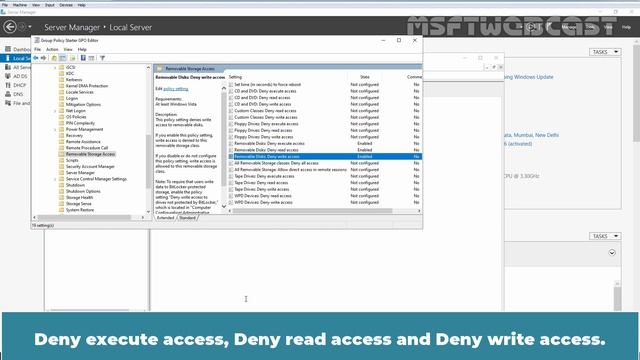Viewport: 640px width, 360px height.
Task: Open Server Manager Help menu button
Action: coord(627,27)
